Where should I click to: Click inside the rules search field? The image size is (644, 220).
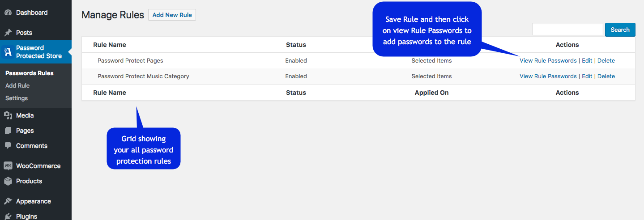click(x=567, y=30)
